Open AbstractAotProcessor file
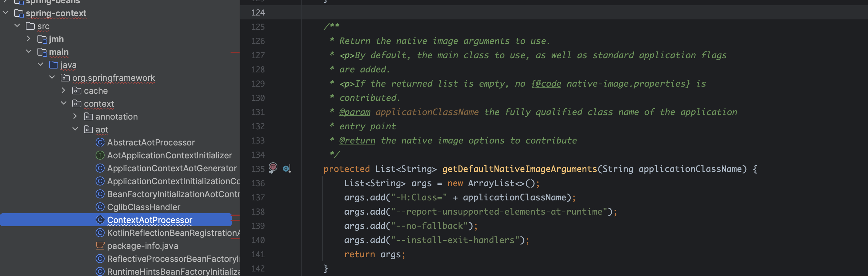Viewport: 868px width, 276px height. coord(151,143)
